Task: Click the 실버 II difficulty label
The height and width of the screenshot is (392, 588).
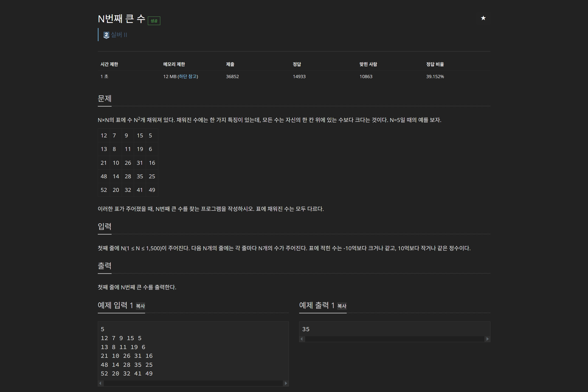Action: point(119,35)
